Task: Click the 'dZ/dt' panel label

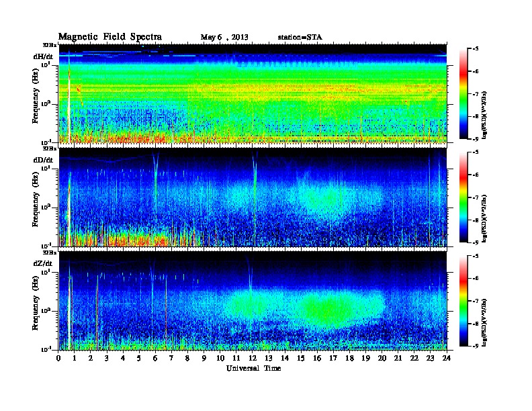Action: [43, 263]
